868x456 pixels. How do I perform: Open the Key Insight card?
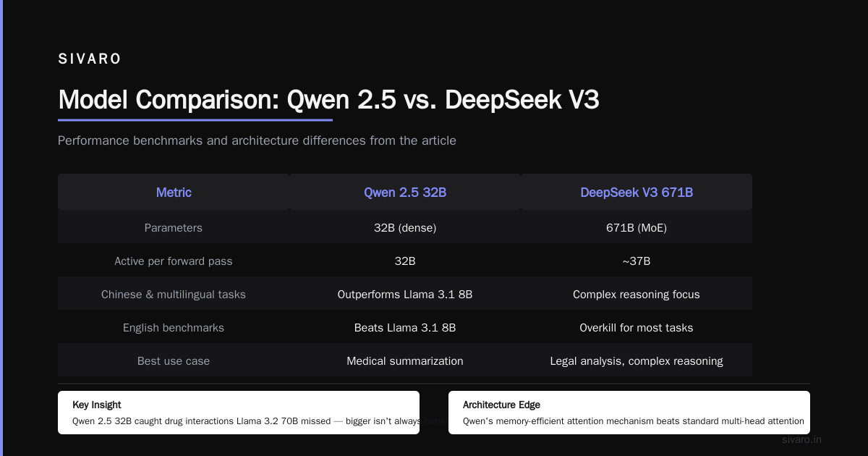point(239,413)
